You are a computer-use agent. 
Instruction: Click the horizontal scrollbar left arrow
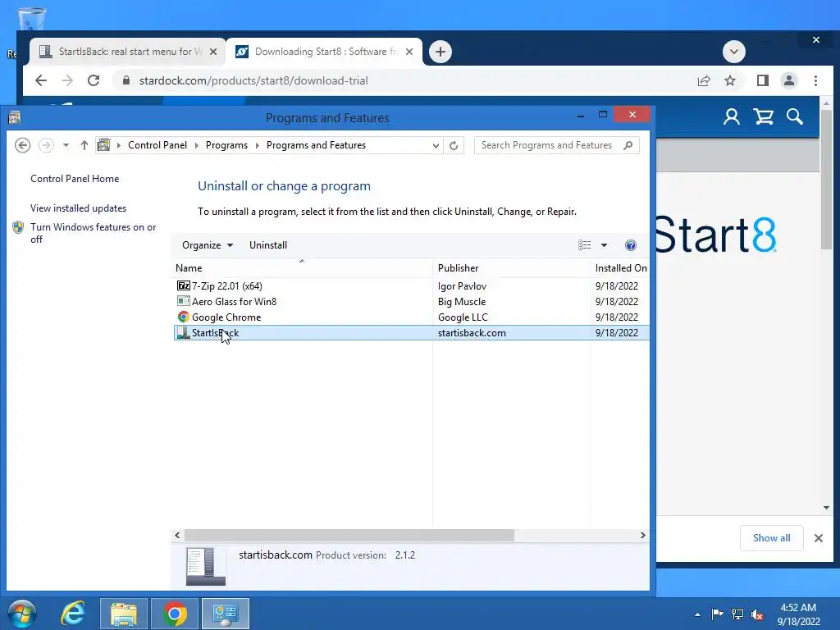[x=177, y=535]
